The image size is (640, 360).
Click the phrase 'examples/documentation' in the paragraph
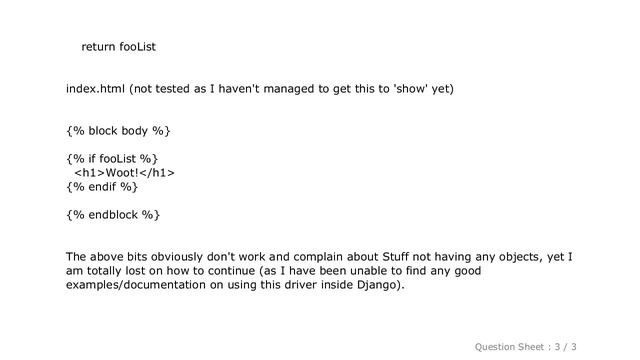click(136, 285)
